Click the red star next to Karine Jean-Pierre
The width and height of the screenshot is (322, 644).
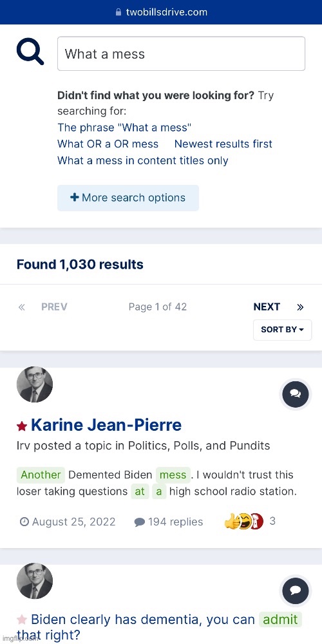tap(22, 426)
